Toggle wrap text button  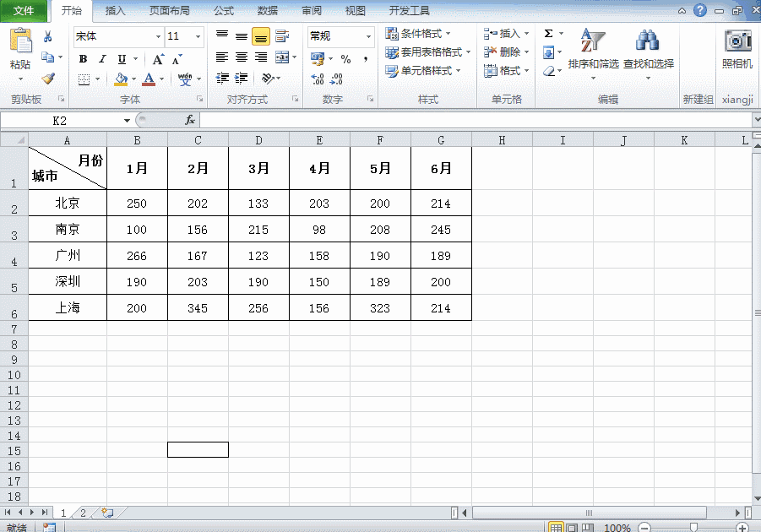[x=282, y=36]
